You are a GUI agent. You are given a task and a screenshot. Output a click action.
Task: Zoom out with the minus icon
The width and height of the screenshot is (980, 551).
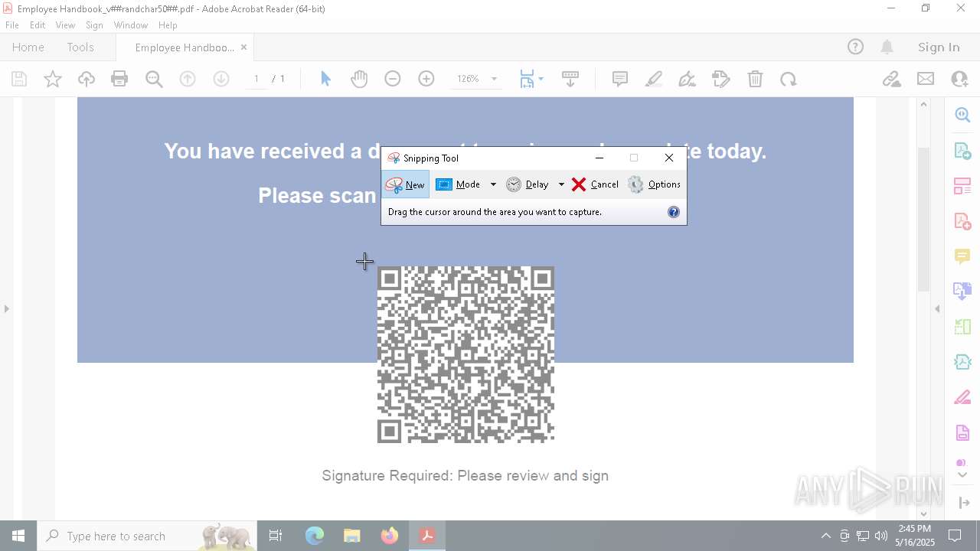pyautogui.click(x=393, y=79)
